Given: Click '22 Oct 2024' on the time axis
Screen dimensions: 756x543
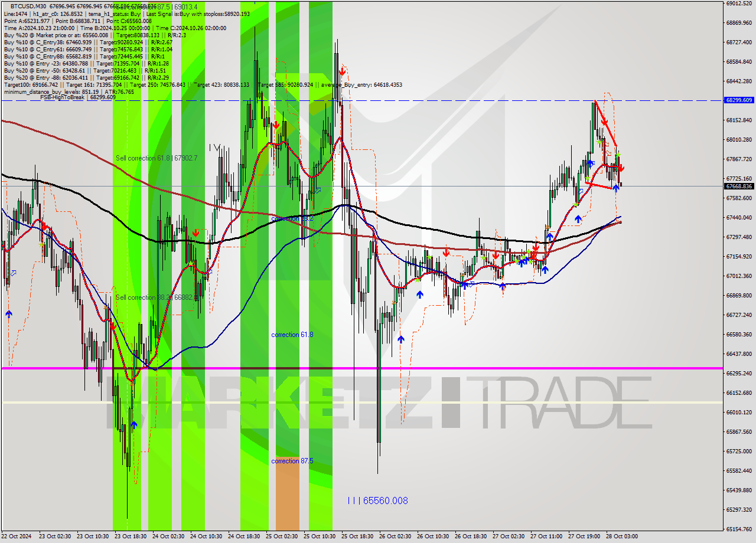Looking at the screenshot, I should pos(17,537).
